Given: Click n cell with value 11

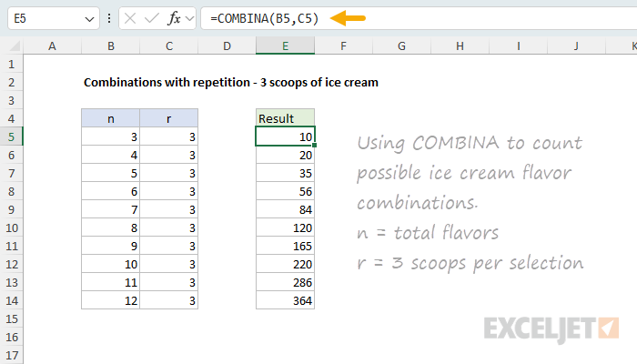Looking at the screenshot, I should click(x=110, y=282).
